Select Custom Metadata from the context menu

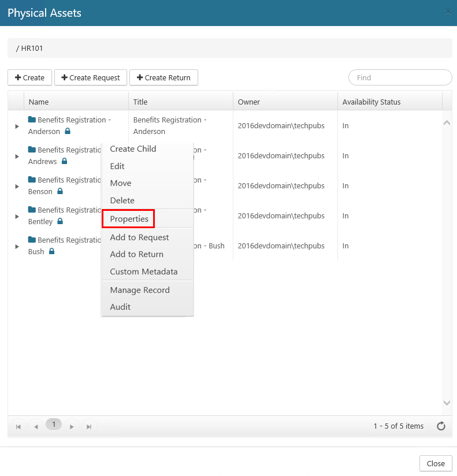click(143, 272)
